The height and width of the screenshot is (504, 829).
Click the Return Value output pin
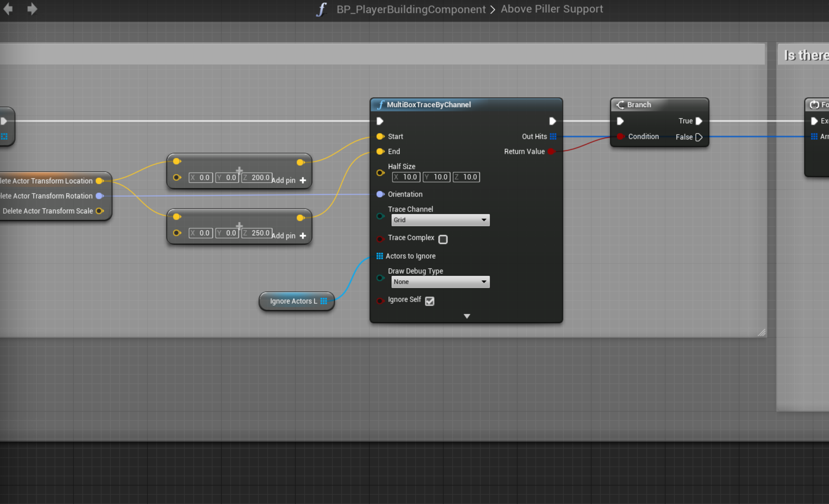[551, 151]
